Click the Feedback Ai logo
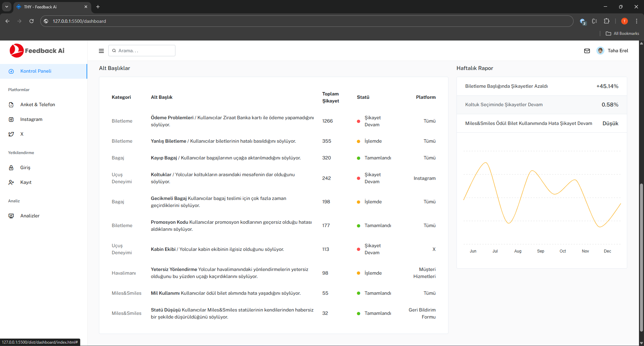The width and height of the screenshot is (644, 346). (37, 51)
